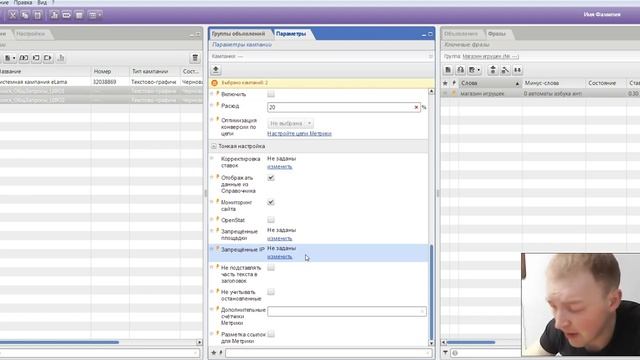Viewport: 640px width, 360px height.
Task: Click the top toolbar icon just left of the view dropdown
Action: click(x=79, y=15)
